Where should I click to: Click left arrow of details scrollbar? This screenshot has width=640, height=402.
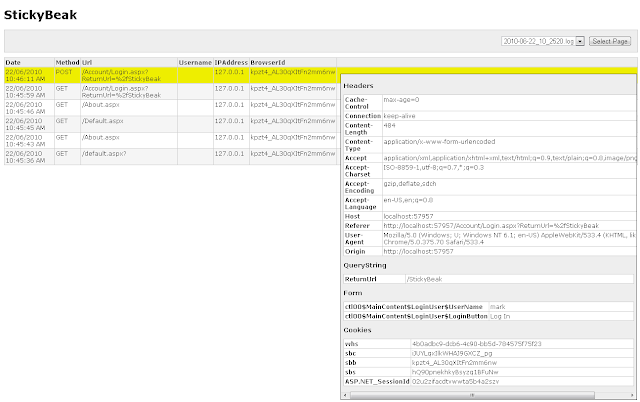345,395
